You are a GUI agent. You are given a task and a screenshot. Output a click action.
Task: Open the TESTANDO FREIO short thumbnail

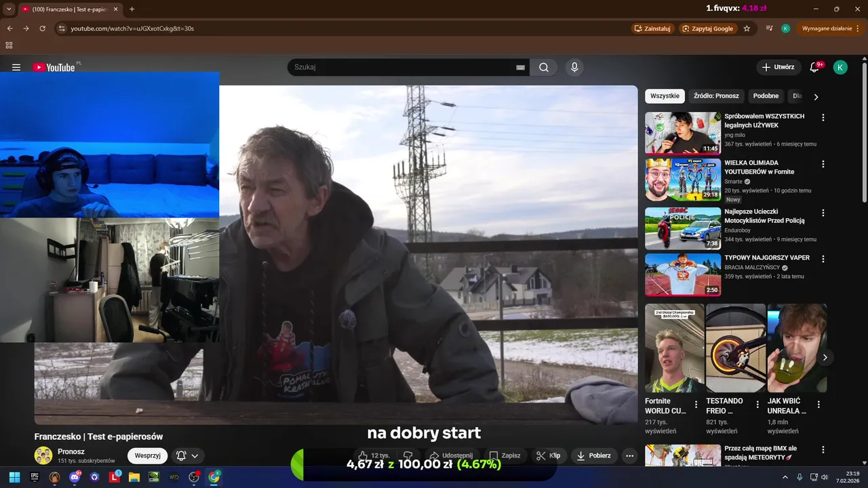[736, 348]
